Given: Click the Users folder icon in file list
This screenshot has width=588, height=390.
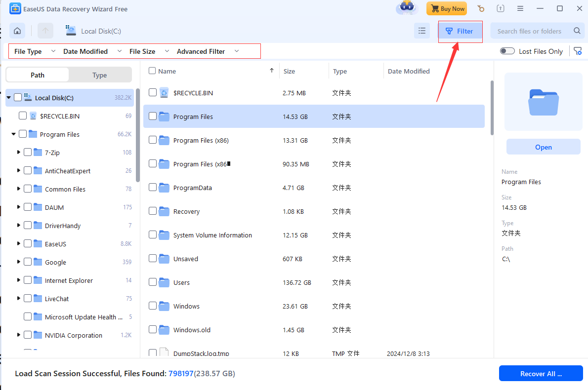Looking at the screenshot, I should point(164,282).
